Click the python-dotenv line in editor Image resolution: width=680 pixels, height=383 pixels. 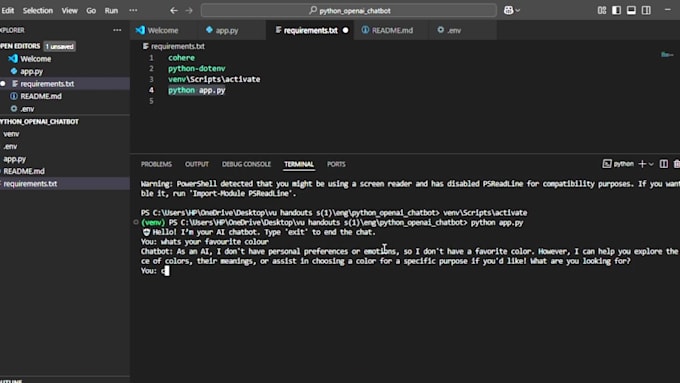196,69
